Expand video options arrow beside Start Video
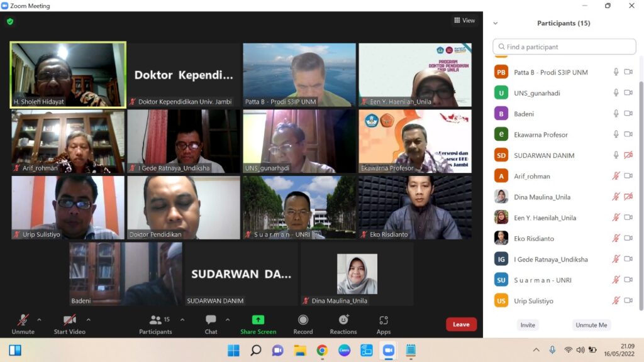644x362 pixels. pos(88,319)
